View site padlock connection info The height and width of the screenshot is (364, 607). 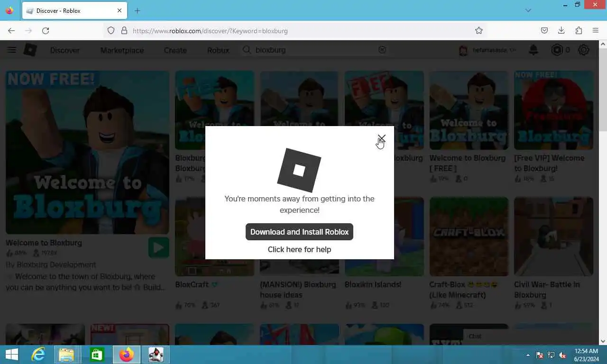[124, 31]
